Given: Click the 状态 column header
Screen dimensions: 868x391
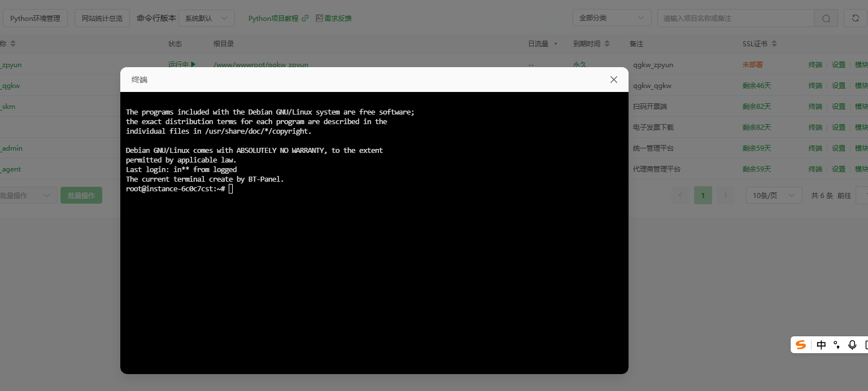Looking at the screenshot, I should pyautogui.click(x=175, y=43).
